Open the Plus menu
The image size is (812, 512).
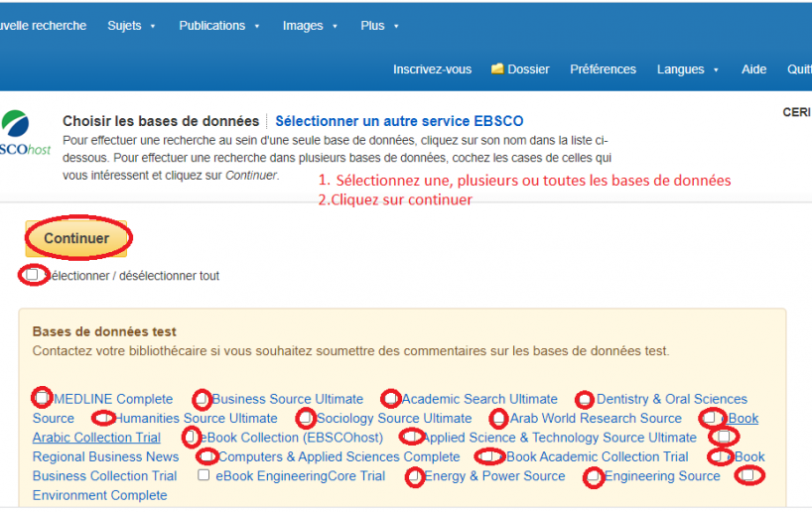(x=379, y=26)
